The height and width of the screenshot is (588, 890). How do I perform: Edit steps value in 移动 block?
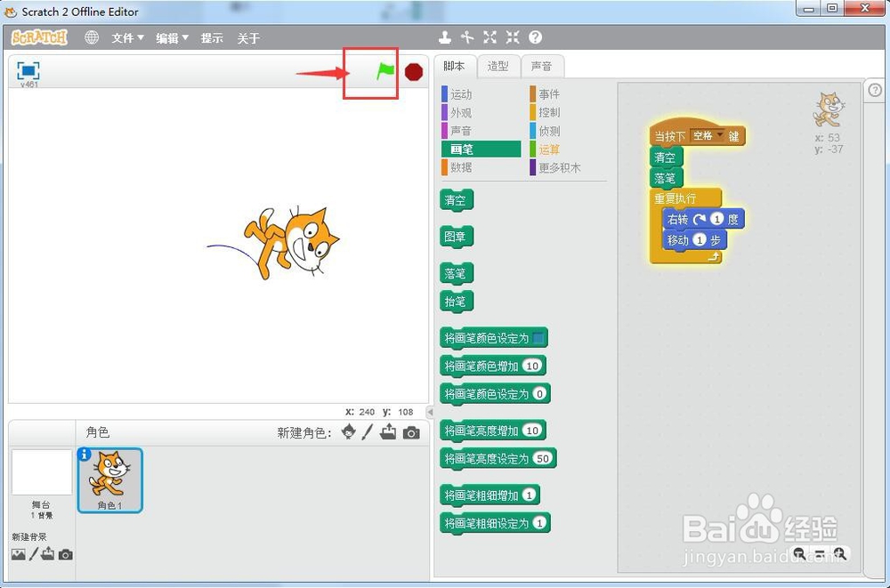point(700,240)
